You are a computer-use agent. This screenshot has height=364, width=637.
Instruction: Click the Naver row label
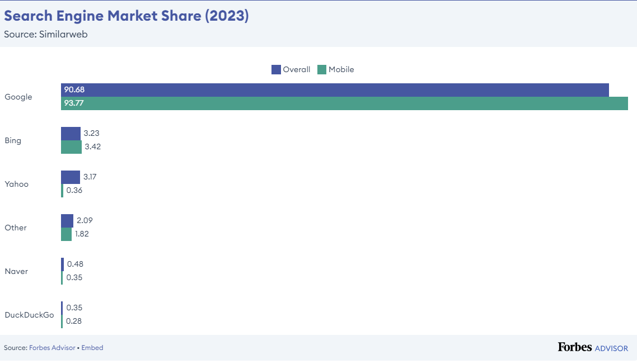pos(16,272)
